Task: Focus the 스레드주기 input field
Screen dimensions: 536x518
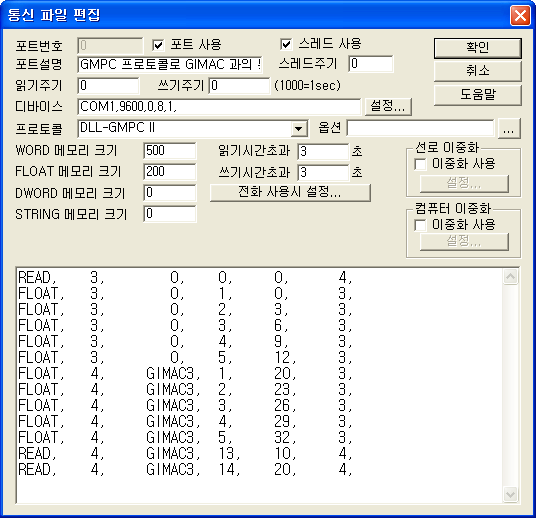Action: click(371, 64)
